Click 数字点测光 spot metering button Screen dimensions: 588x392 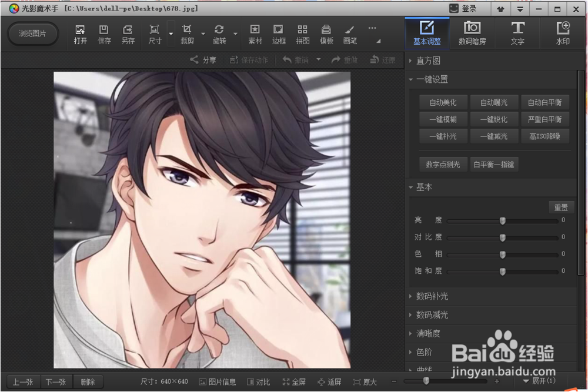443,165
